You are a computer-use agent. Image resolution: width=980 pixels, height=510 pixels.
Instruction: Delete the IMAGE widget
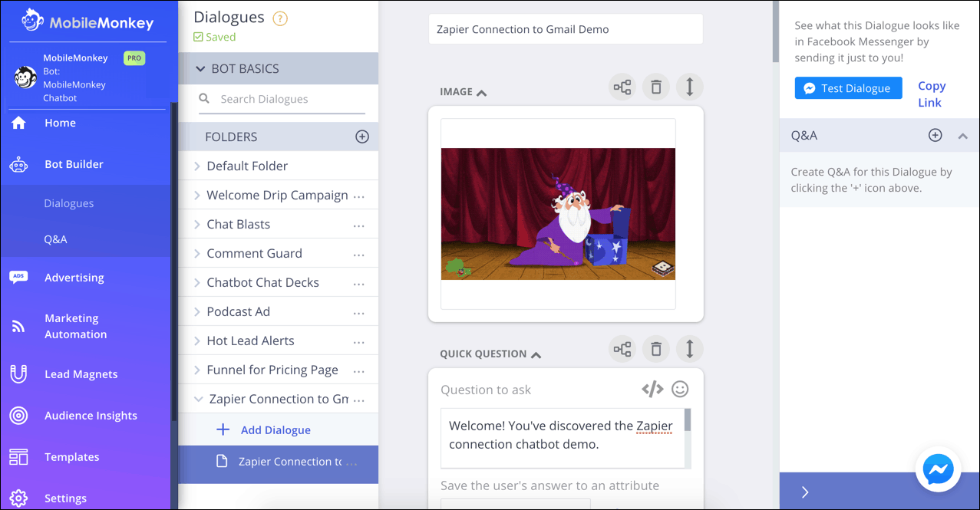pyautogui.click(x=656, y=87)
